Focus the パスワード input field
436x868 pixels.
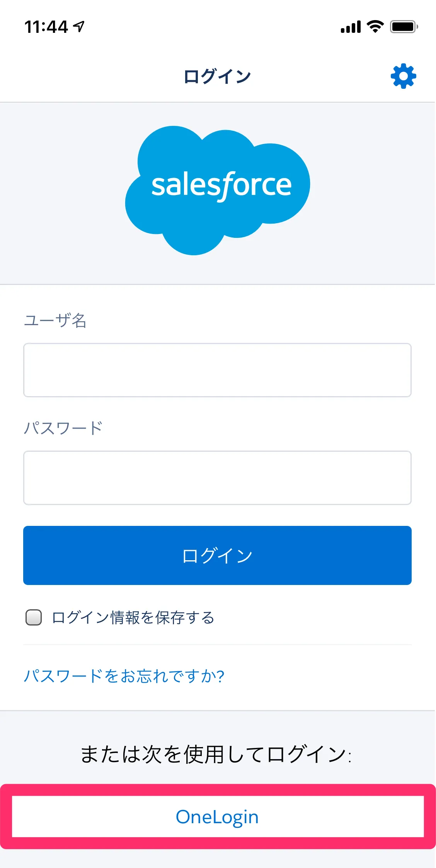pos(217,478)
